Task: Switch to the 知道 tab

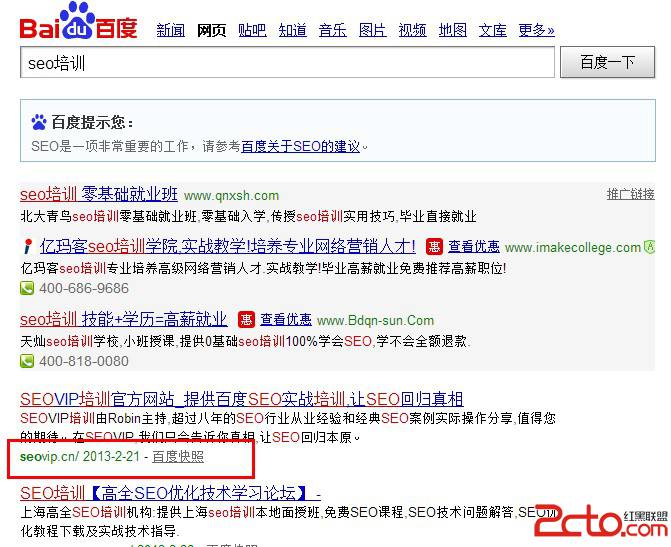Action: pyautogui.click(x=293, y=30)
